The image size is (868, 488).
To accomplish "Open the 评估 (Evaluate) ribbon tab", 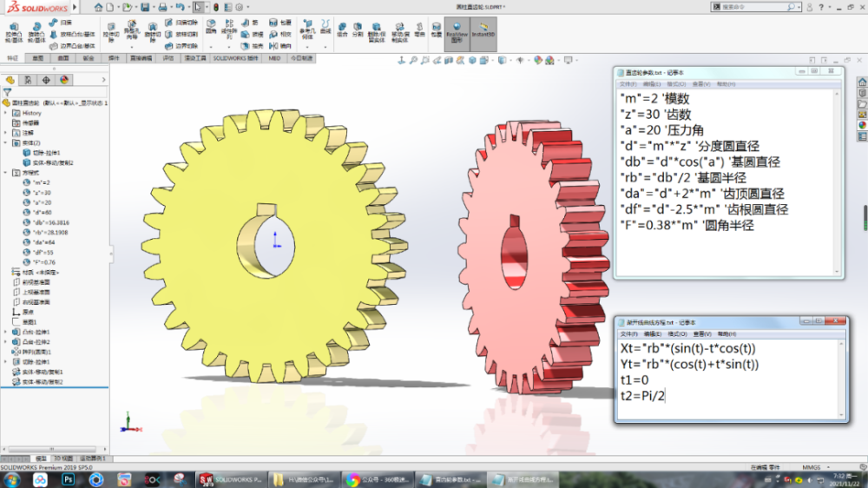I will (168, 58).
